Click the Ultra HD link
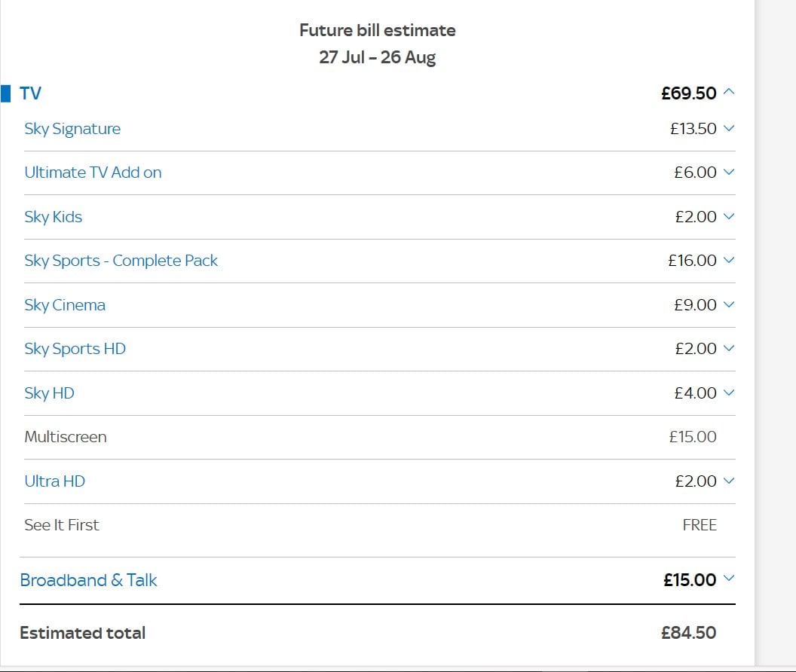 pyautogui.click(x=55, y=481)
